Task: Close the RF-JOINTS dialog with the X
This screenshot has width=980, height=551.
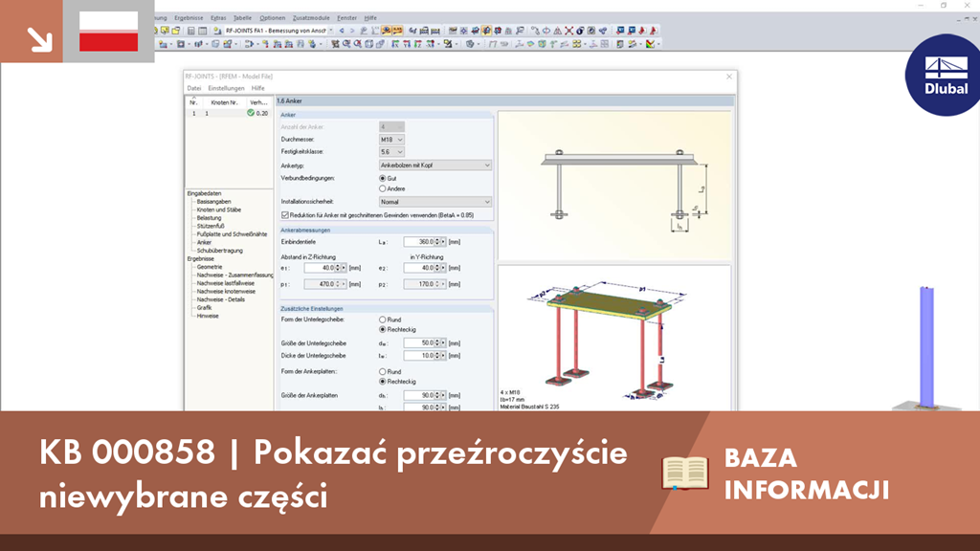Action: pos(728,77)
